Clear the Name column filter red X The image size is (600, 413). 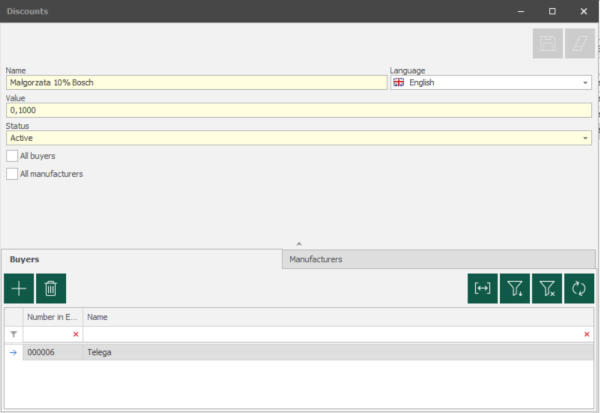(587, 334)
